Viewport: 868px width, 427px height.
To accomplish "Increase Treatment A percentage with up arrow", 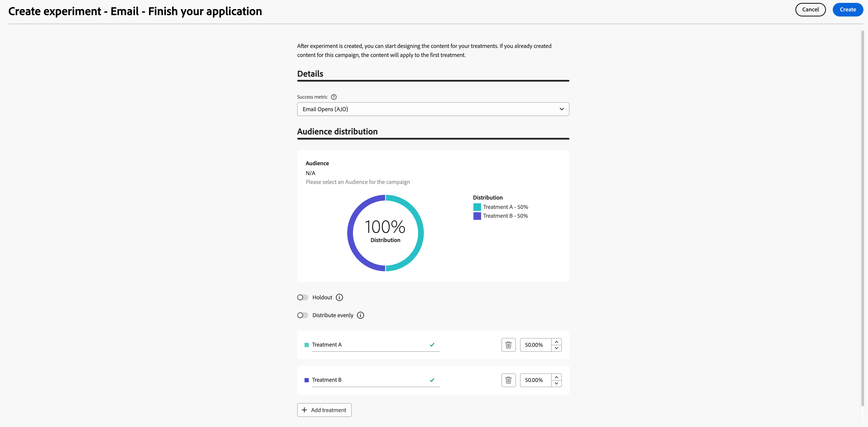I will tap(556, 342).
